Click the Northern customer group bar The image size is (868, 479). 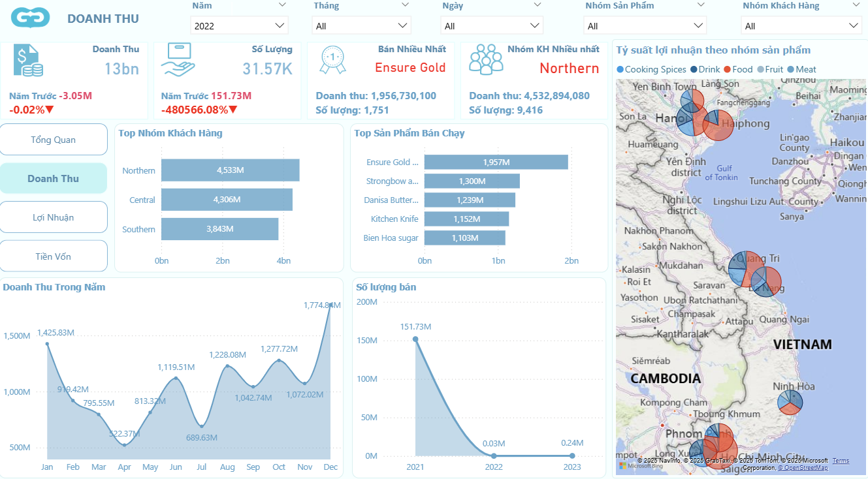click(x=231, y=170)
